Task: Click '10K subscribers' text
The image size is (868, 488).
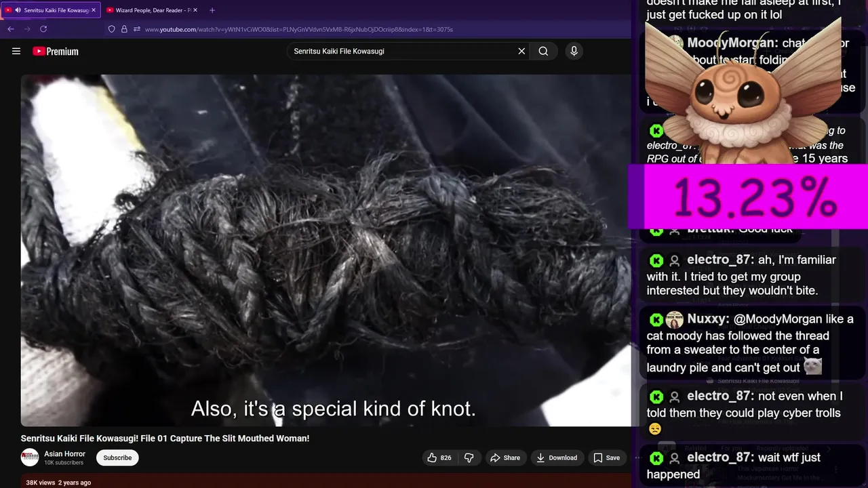Action: (64, 463)
